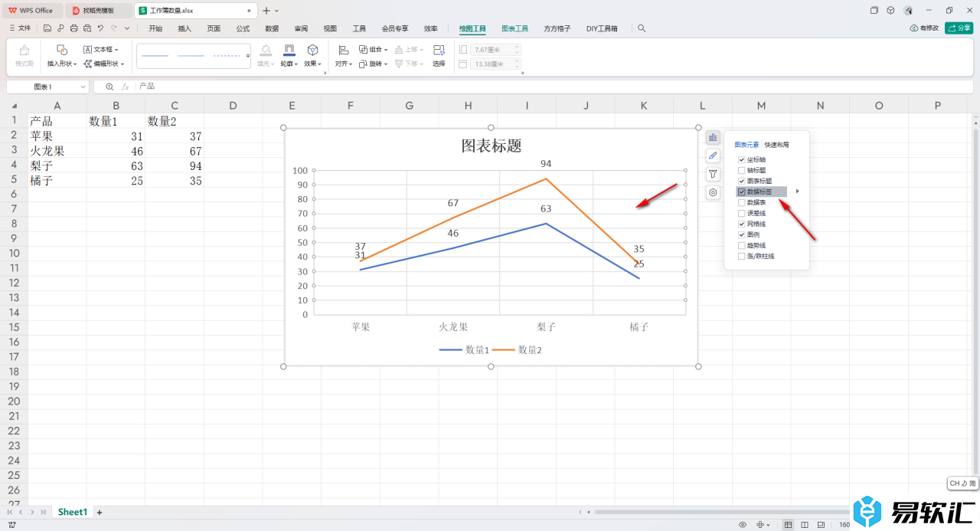The image size is (980, 531).
Task: Click the Print Preview icon
Action: (x=87, y=28)
